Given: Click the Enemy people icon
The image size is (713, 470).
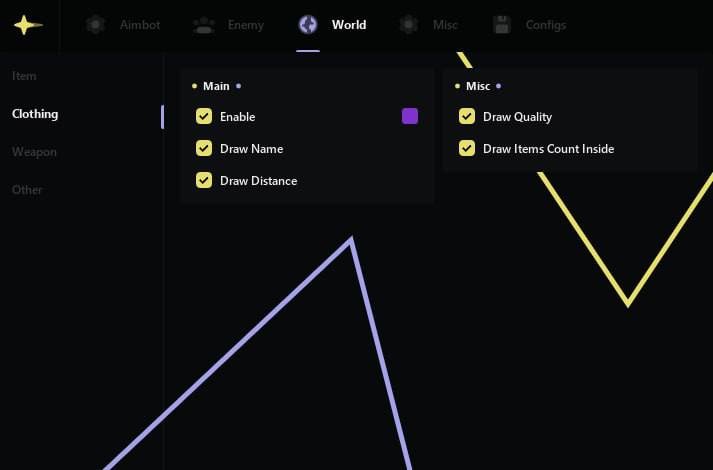Looking at the screenshot, I should click(x=204, y=25).
